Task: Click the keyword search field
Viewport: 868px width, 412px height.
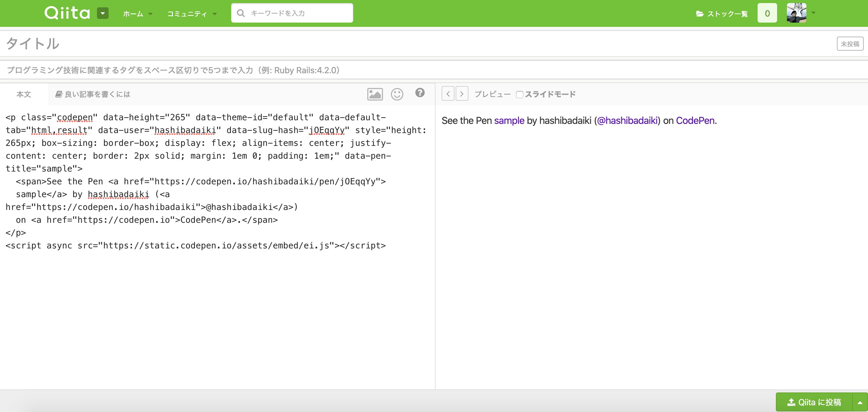Action: point(292,13)
